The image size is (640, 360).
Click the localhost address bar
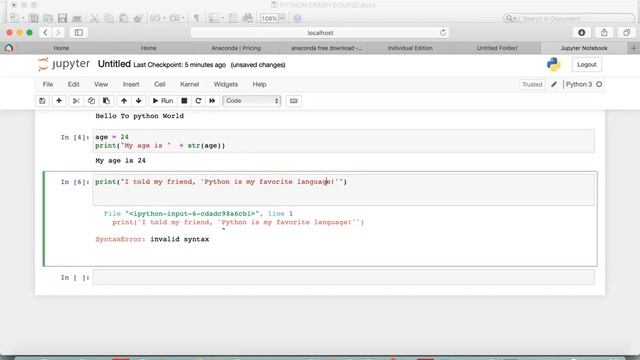click(x=320, y=33)
